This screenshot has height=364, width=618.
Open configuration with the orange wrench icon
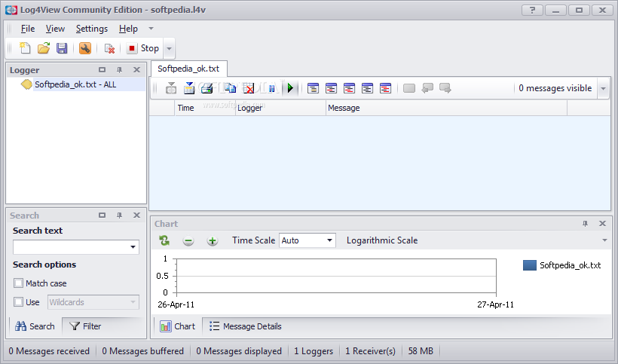[x=85, y=48]
